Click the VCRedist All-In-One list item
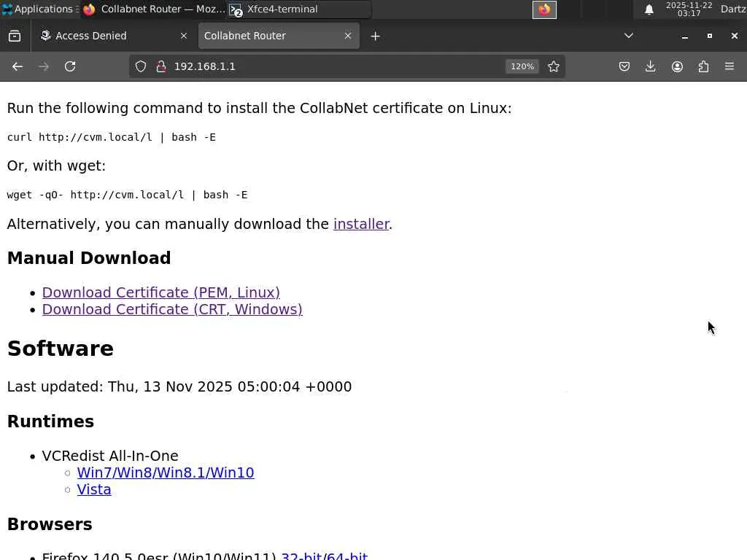747x560 pixels. tap(110, 456)
